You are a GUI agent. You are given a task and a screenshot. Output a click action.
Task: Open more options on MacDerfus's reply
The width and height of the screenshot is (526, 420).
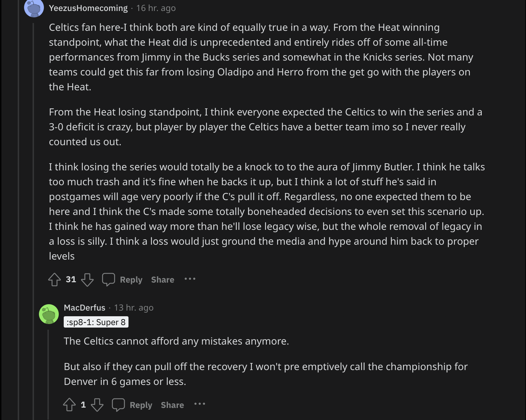pos(200,404)
